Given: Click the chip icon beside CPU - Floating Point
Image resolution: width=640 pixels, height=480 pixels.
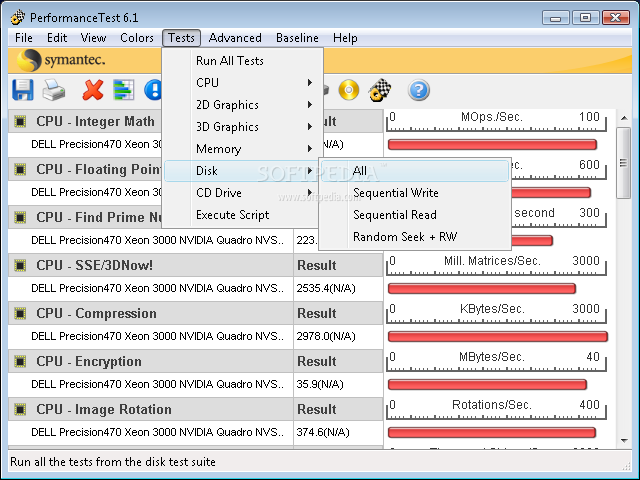Looking at the screenshot, I should (20, 169).
